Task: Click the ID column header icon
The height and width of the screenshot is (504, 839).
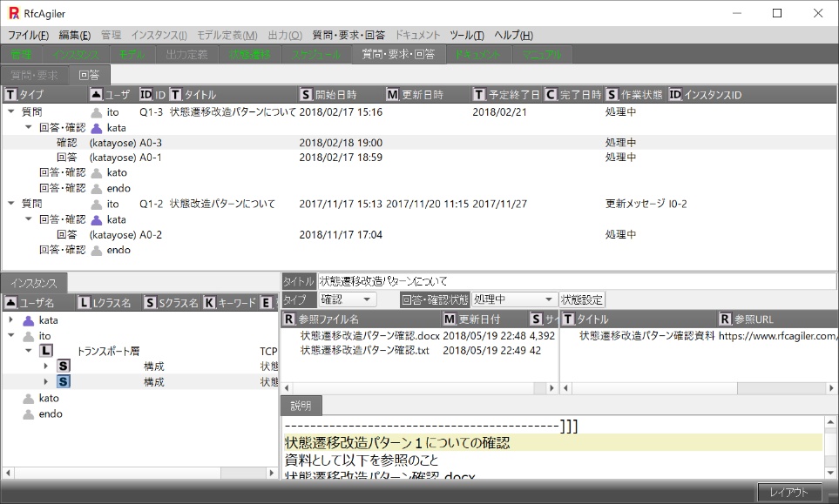Action: (145, 95)
